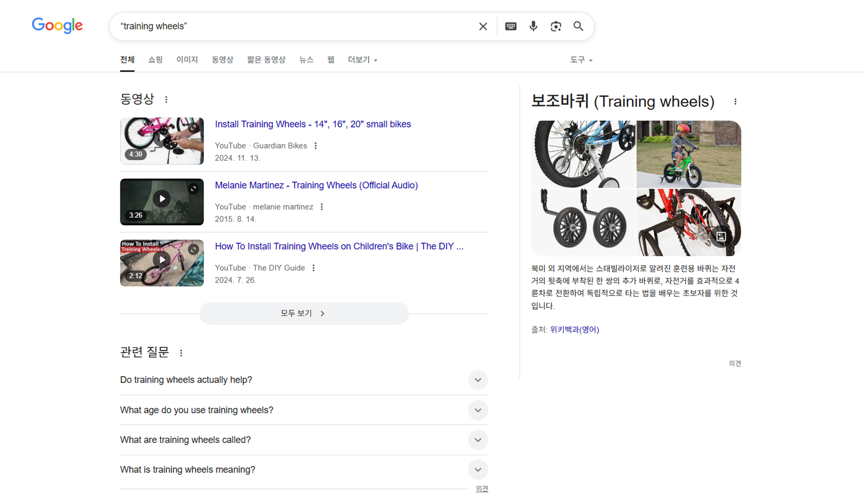Open the 더보기 dropdown menu
This screenshot has height=504, width=865.
pos(362,60)
